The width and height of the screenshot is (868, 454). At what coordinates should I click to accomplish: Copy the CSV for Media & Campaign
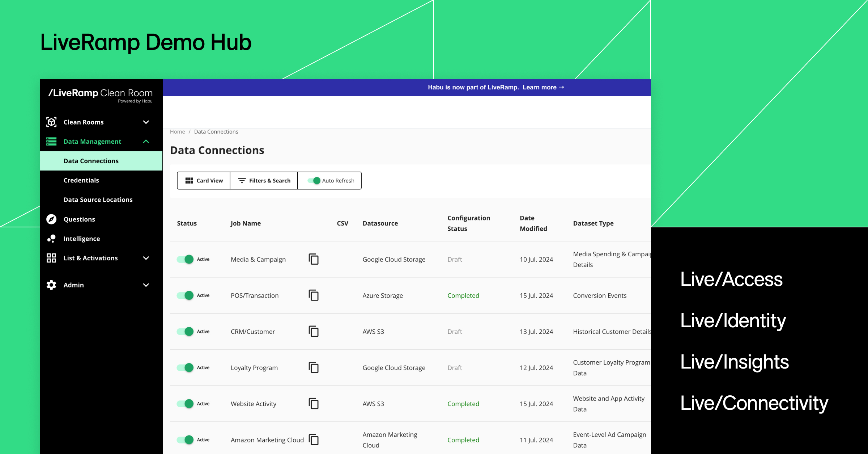(x=313, y=259)
